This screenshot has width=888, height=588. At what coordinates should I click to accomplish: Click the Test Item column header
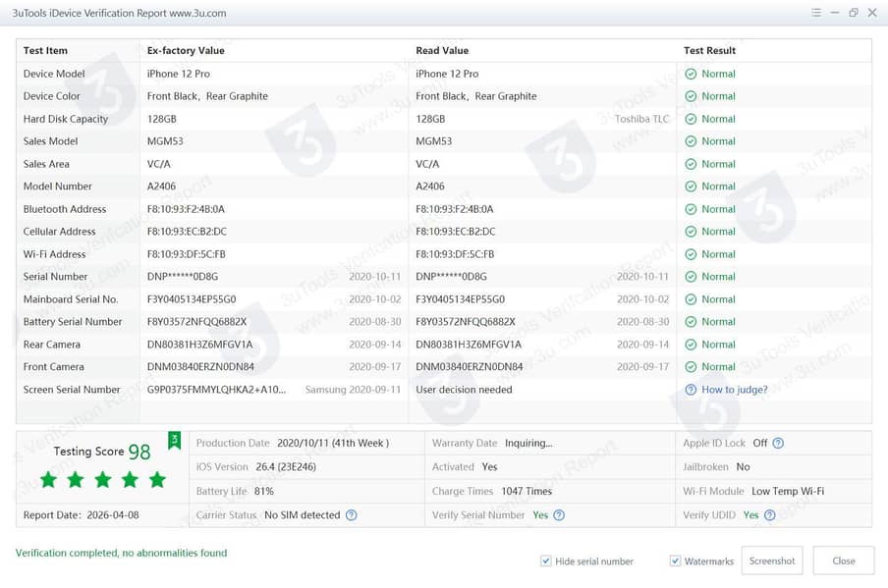coord(45,50)
